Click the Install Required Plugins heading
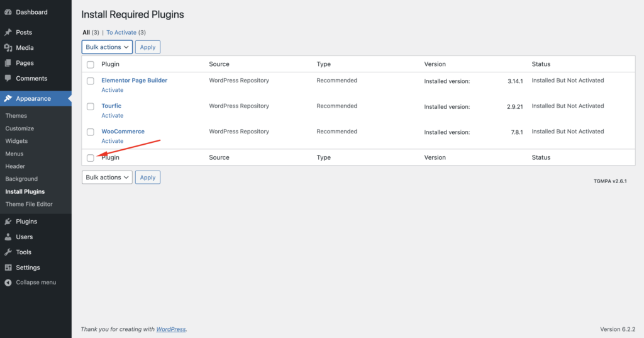 click(133, 14)
